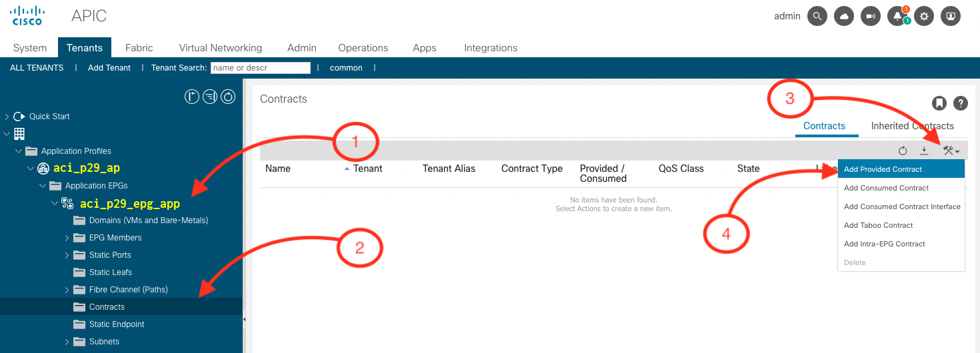This screenshot has width=980, height=353.
Task: Click the Add Tenant link
Action: (x=109, y=68)
